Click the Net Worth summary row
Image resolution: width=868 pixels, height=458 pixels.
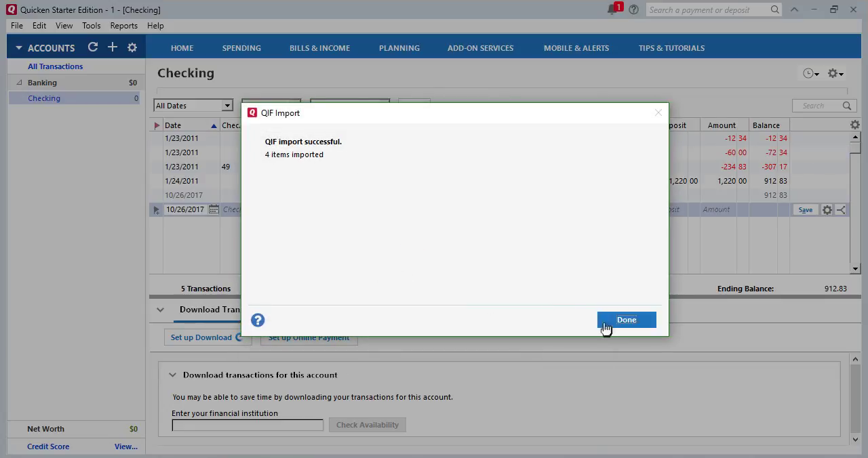(x=76, y=429)
